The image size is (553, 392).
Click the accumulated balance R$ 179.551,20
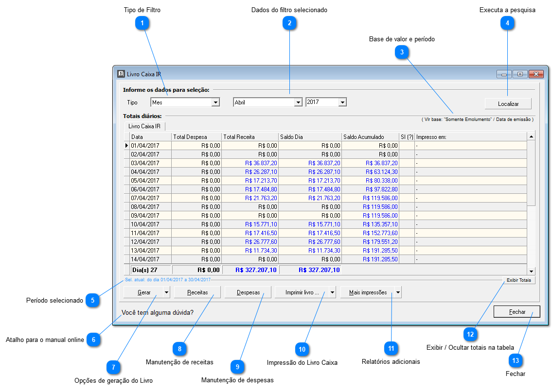click(380, 241)
